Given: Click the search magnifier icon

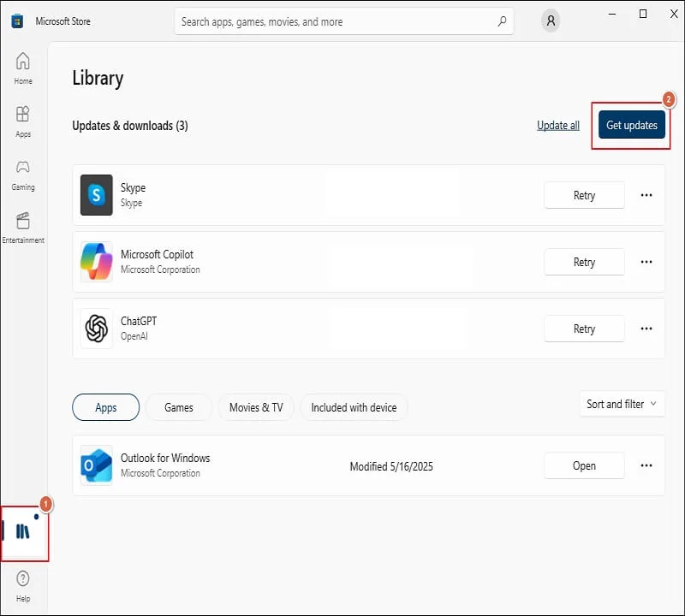Looking at the screenshot, I should tap(502, 21).
